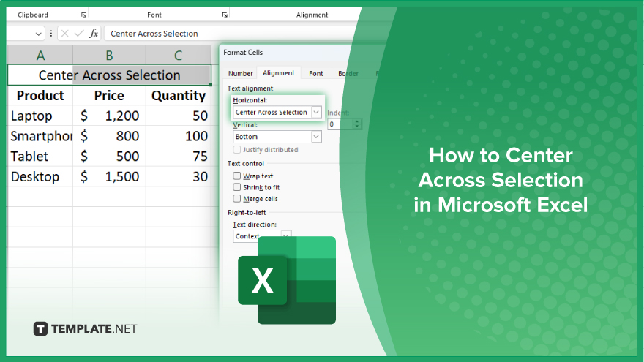The height and width of the screenshot is (362, 644).
Task: Select the Product header cell
Action: click(x=40, y=96)
